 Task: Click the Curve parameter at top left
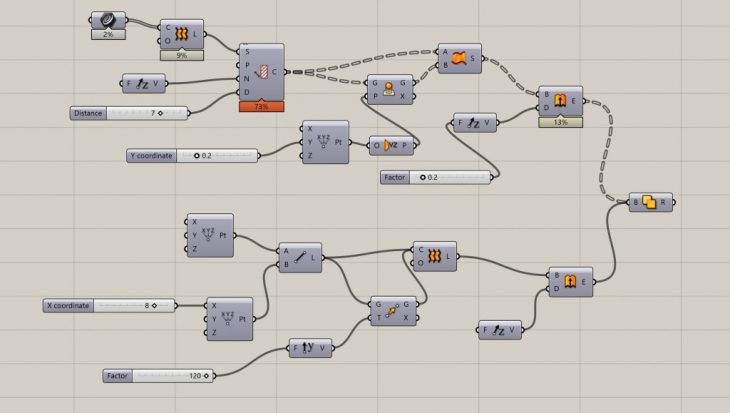[107, 19]
